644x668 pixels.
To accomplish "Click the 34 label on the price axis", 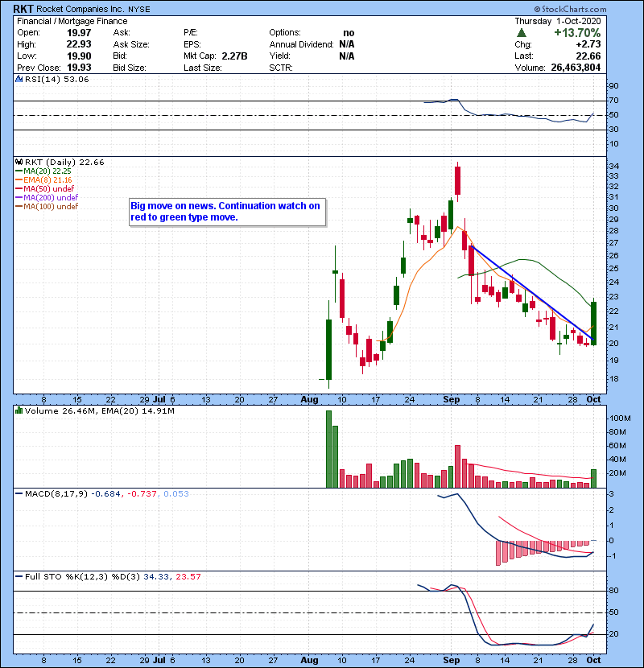I will [613, 166].
